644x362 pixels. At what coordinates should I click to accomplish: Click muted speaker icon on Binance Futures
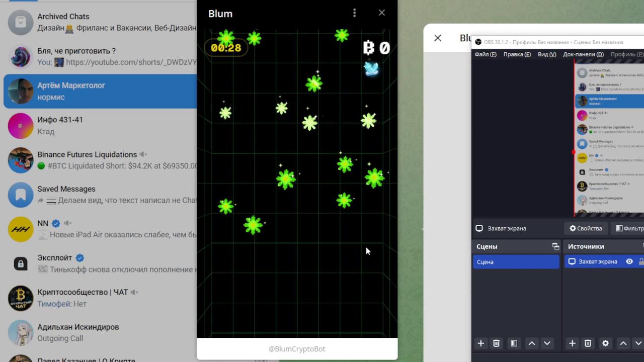pyautogui.click(x=143, y=154)
